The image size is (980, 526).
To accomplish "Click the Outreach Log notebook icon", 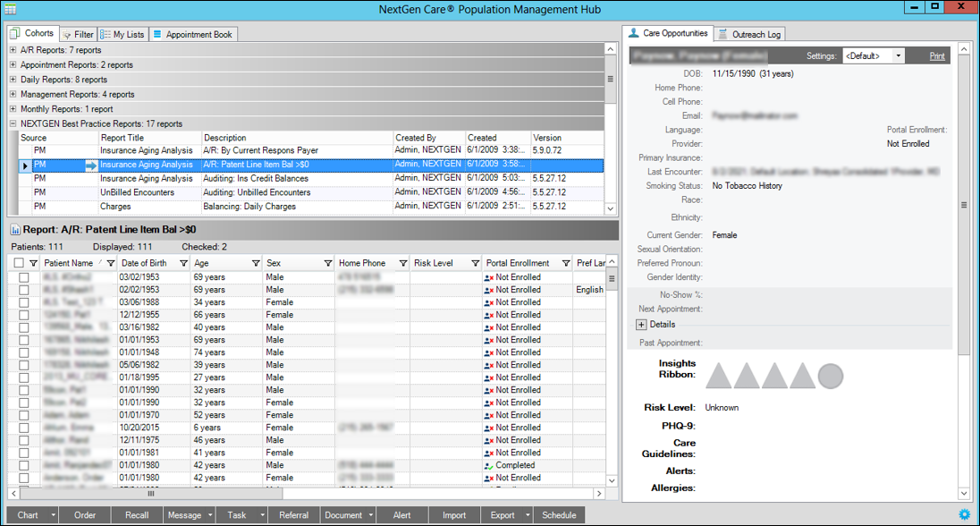I will [x=723, y=34].
